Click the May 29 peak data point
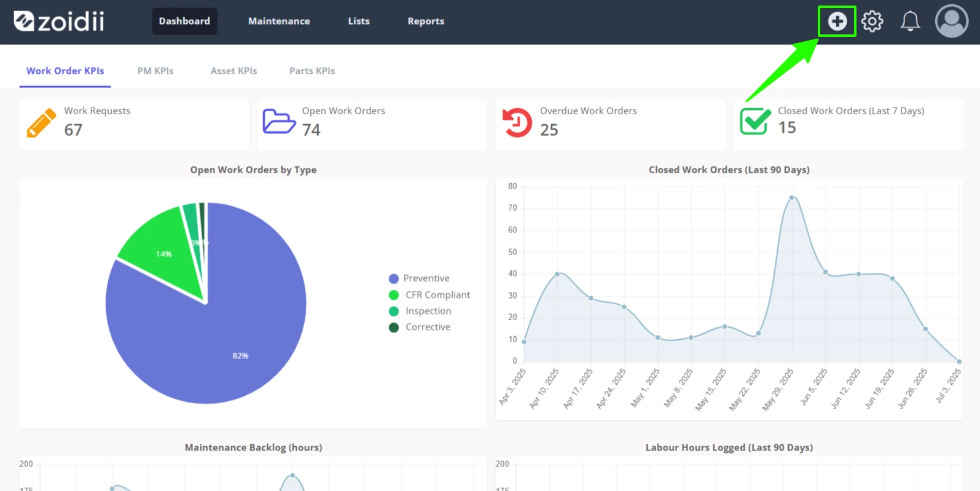This screenshot has height=491, width=980. click(x=791, y=198)
